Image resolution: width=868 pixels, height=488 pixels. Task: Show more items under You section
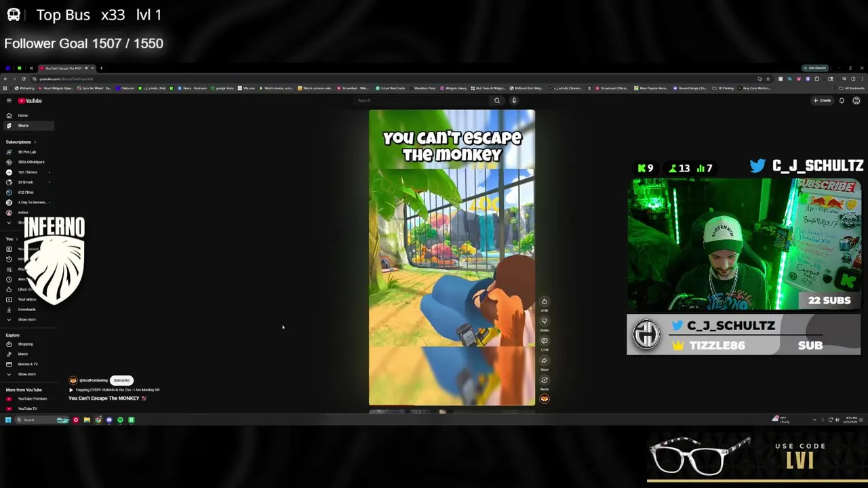point(26,319)
